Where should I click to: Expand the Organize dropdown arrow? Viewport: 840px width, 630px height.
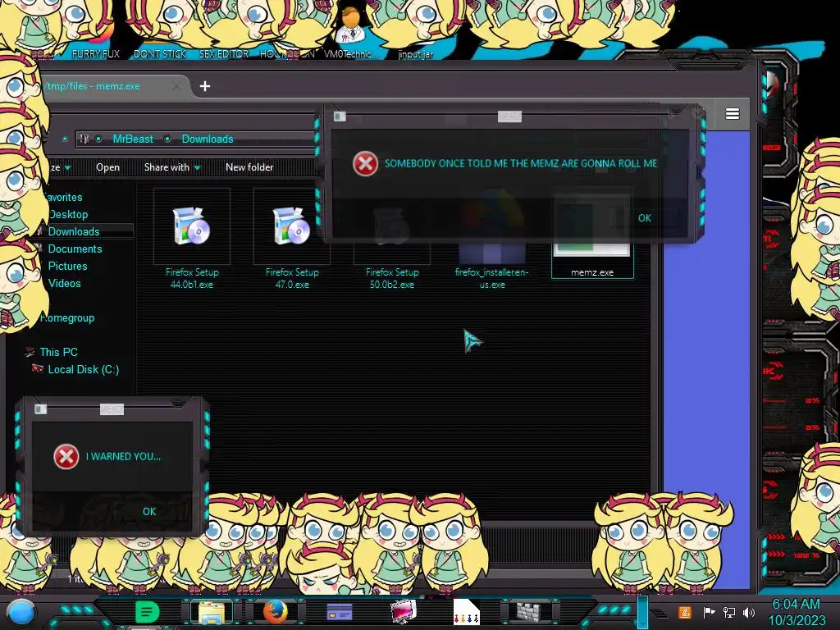pyautogui.click(x=68, y=167)
